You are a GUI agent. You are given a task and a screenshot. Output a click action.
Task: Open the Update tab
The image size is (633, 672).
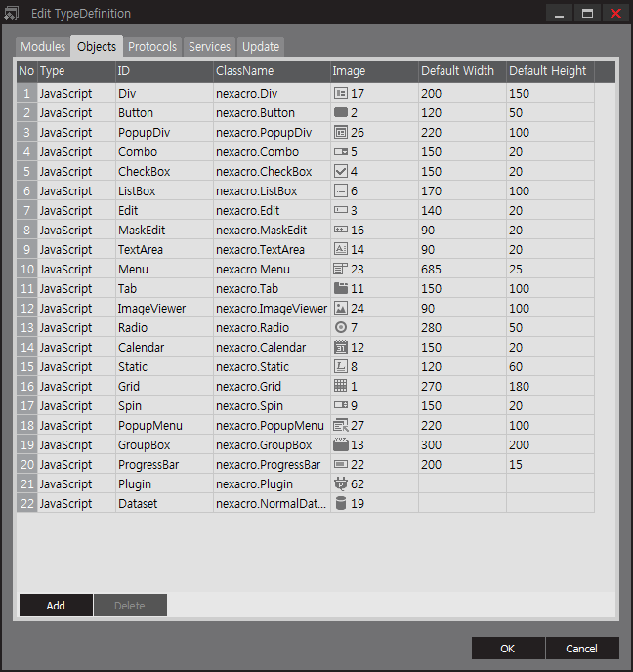[x=261, y=46]
